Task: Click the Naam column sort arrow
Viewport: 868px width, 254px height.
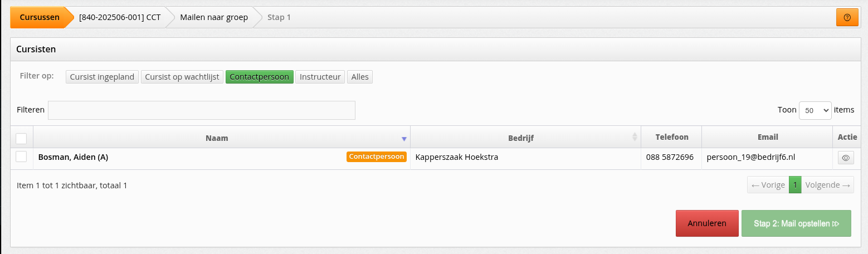Action: point(404,138)
